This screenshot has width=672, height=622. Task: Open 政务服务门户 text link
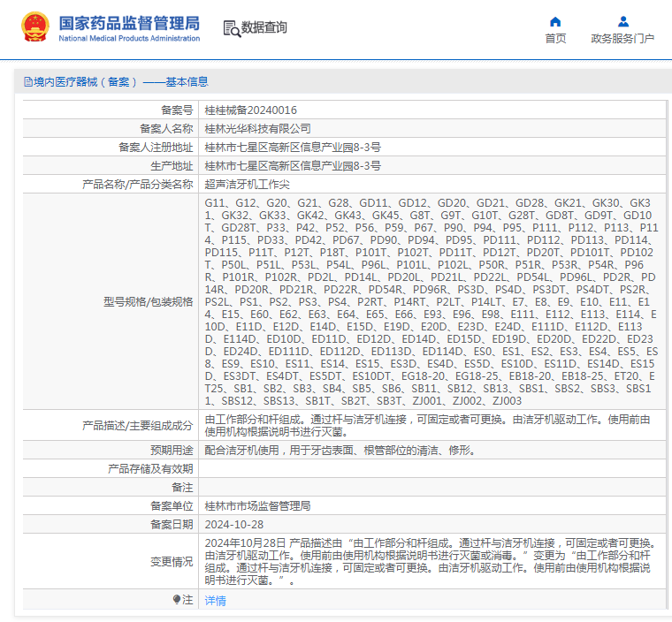622,39
